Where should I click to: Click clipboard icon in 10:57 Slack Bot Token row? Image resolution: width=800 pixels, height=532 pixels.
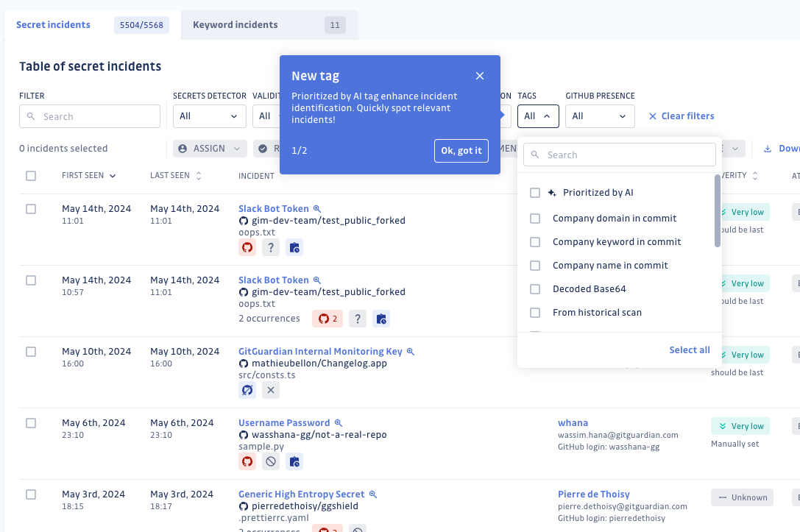point(381,319)
